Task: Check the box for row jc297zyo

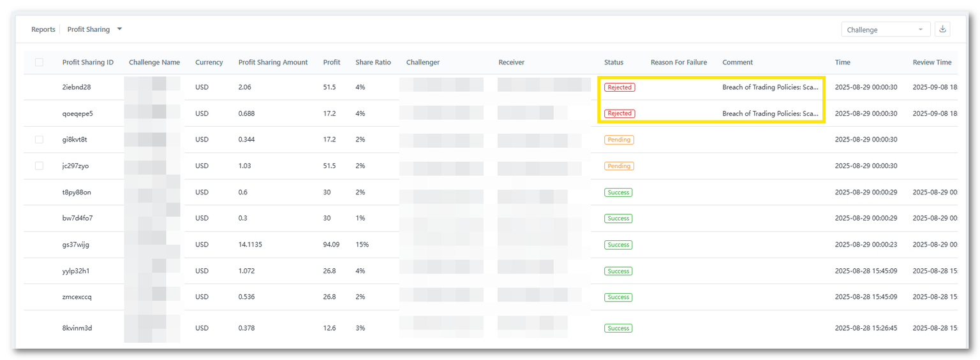Action: 40,166
